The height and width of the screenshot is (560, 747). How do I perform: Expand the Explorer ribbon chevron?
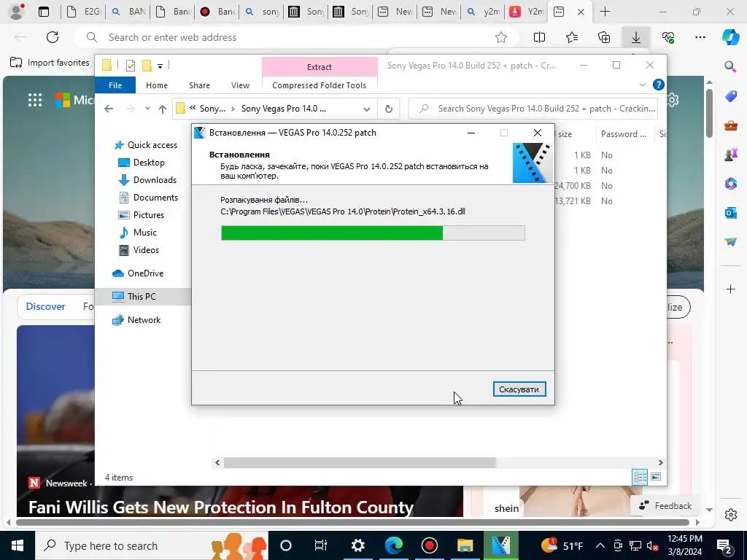pos(642,85)
